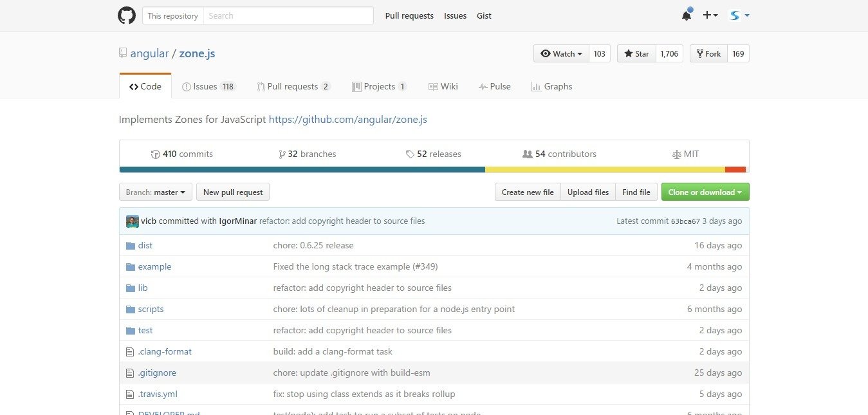868x415 pixels.
Task: Open the 410 commits link
Action: 181,154
